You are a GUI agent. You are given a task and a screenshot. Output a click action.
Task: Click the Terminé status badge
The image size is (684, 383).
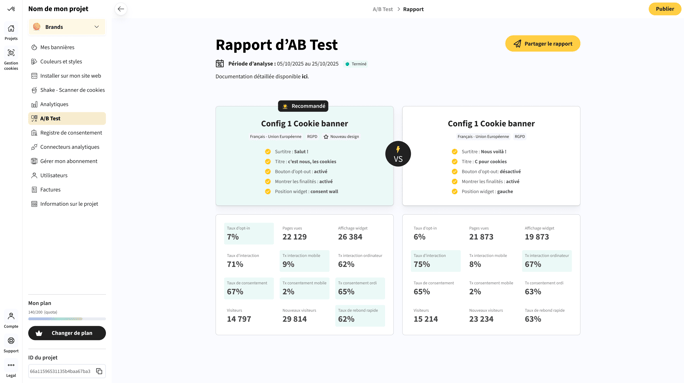point(356,64)
